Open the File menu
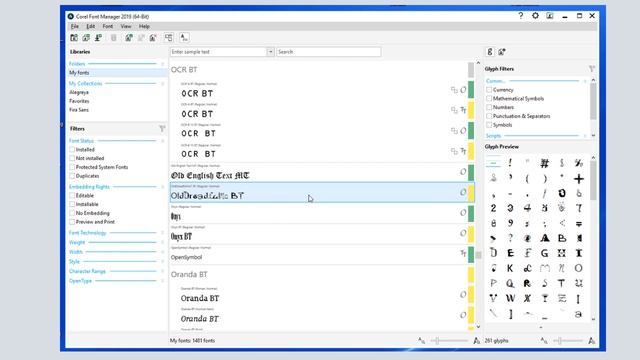 75,26
